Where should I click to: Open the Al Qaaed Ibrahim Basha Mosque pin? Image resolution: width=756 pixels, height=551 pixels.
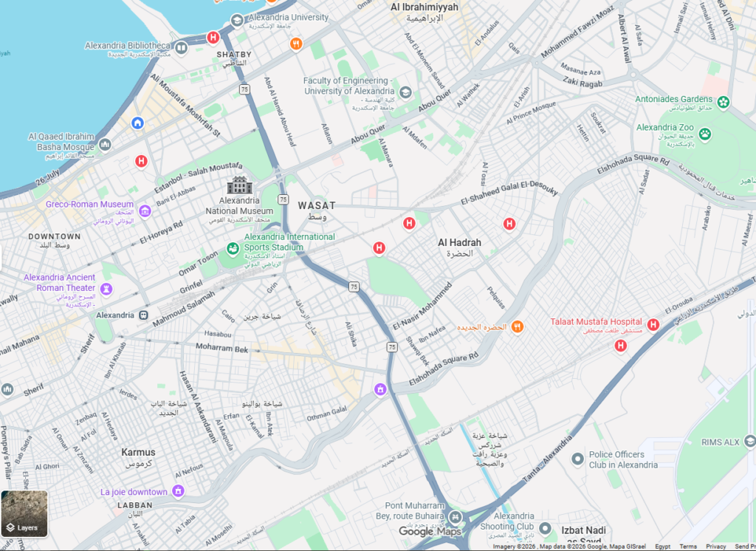(x=105, y=144)
